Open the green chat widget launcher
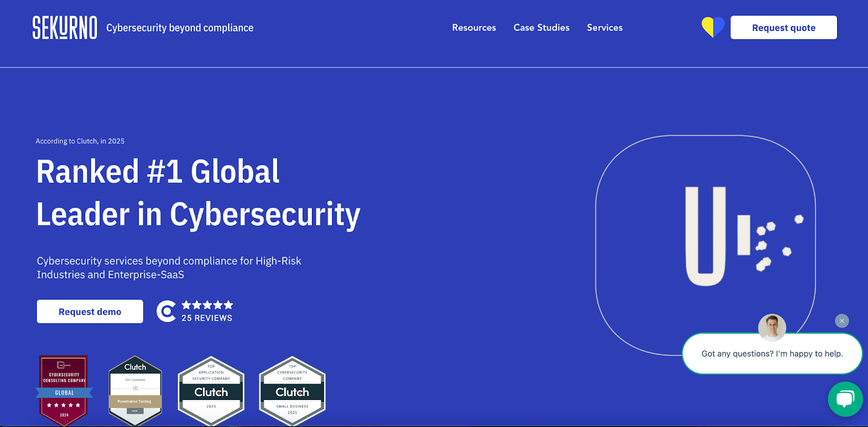Image resolution: width=868 pixels, height=427 pixels. [845, 399]
